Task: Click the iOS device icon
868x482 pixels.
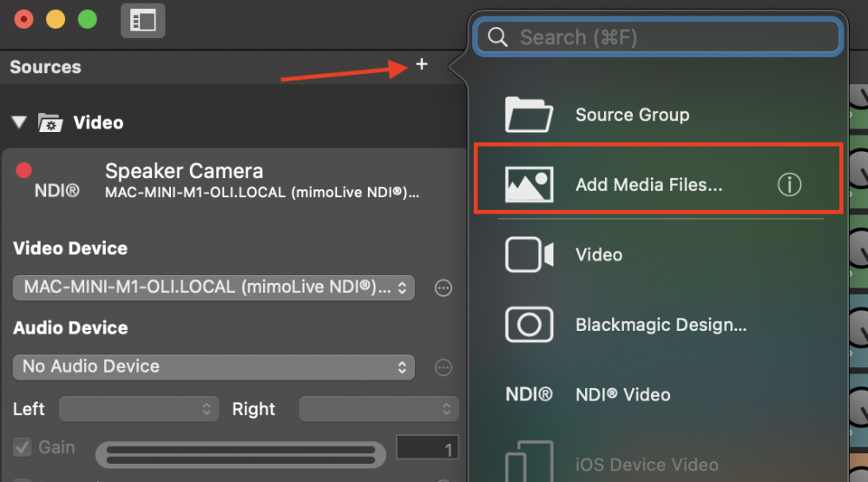Action: 529,461
